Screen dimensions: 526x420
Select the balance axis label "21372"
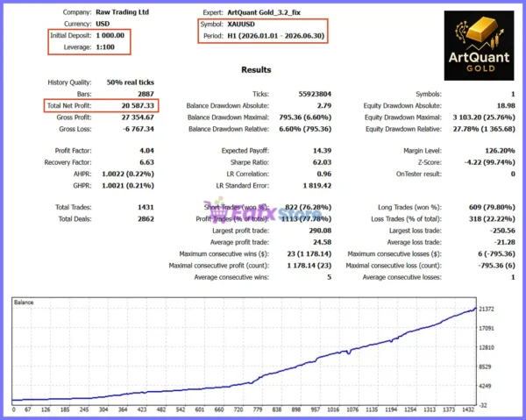[487, 309]
